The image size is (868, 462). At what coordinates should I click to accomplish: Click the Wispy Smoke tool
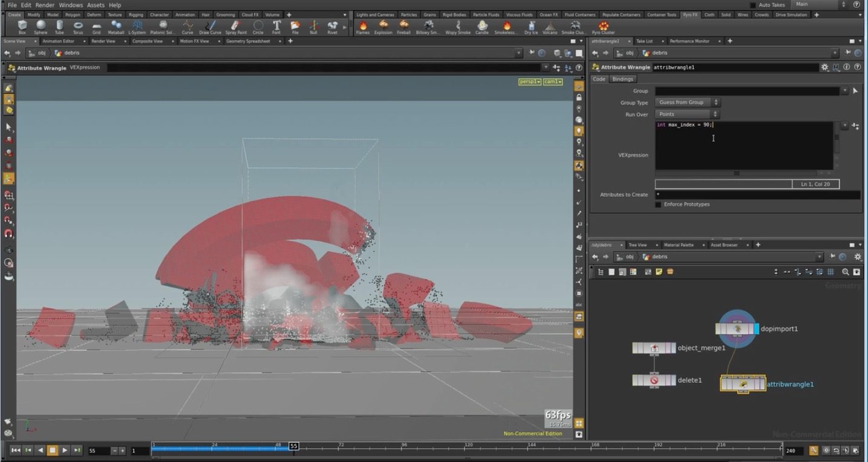click(x=458, y=27)
